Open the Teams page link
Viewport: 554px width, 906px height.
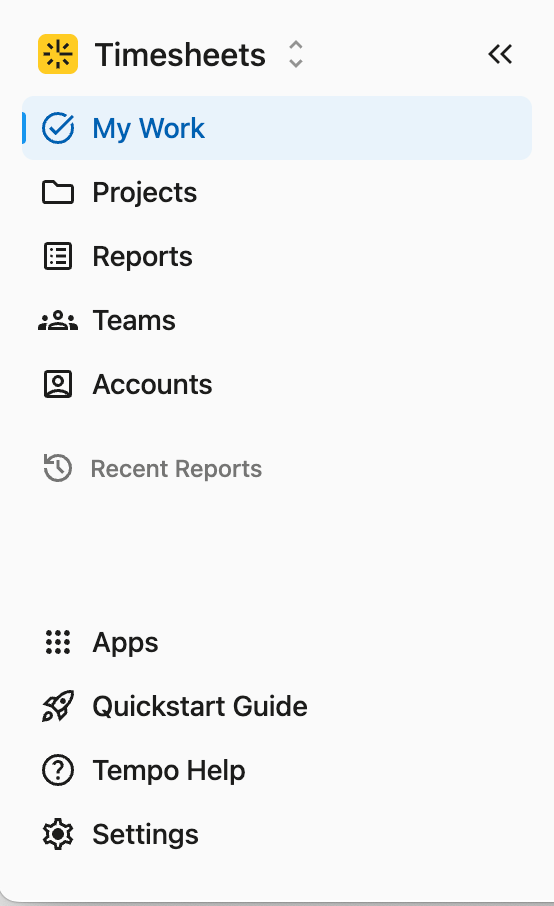134,321
